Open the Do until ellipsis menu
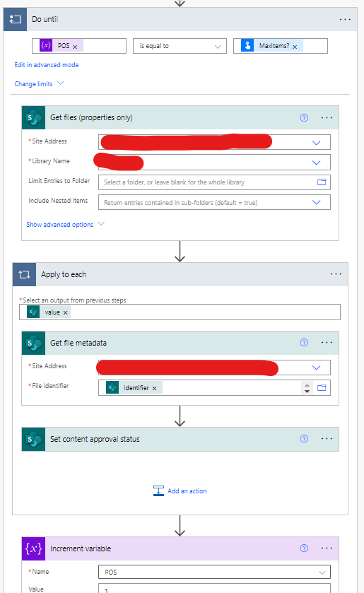The image size is (364, 593). [x=345, y=19]
